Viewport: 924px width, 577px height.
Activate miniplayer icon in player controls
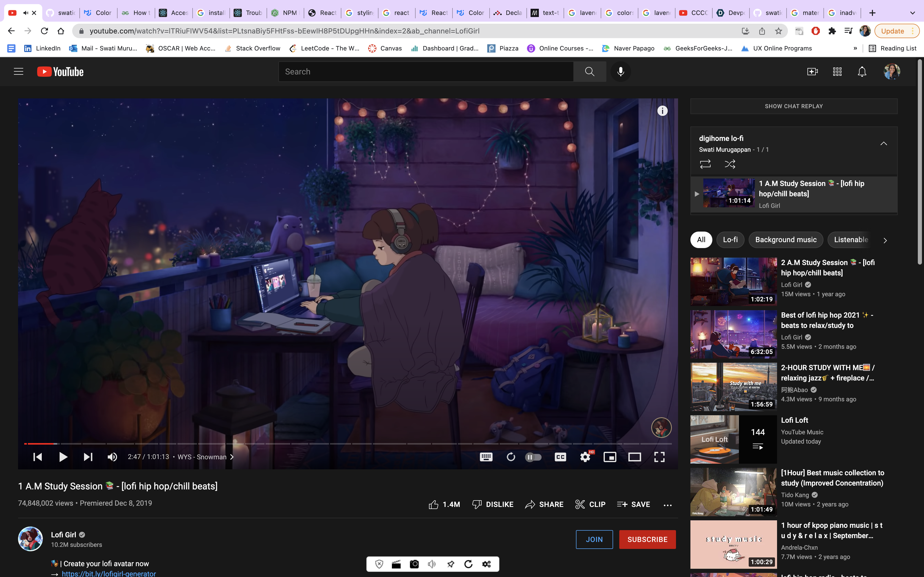click(x=610, y=457)
